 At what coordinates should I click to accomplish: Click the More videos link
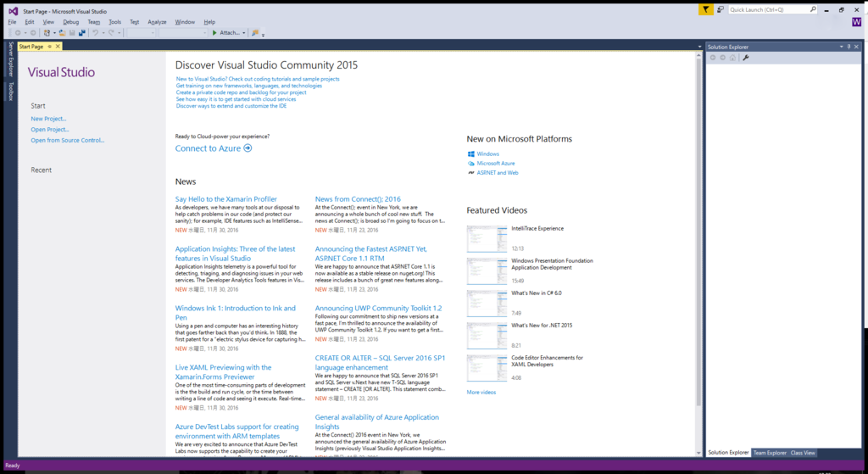coord(481,392)
